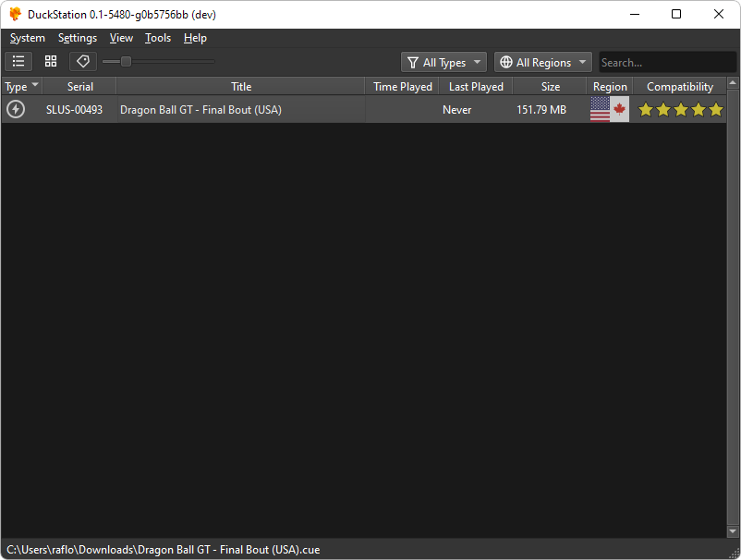Viewport: 741px width, 560px height.
Task: Open the All Regions filter dropdown
Action: coord(543,63)
